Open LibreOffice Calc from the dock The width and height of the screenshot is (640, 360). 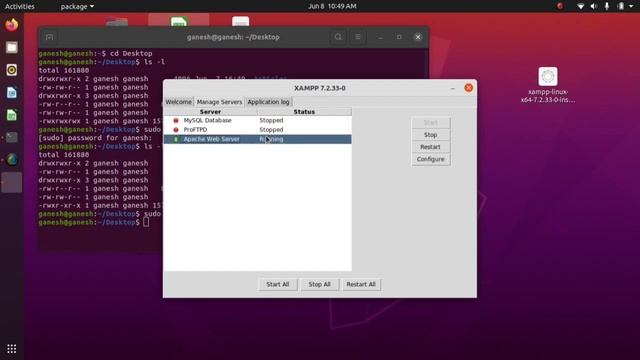pos(11,115)
